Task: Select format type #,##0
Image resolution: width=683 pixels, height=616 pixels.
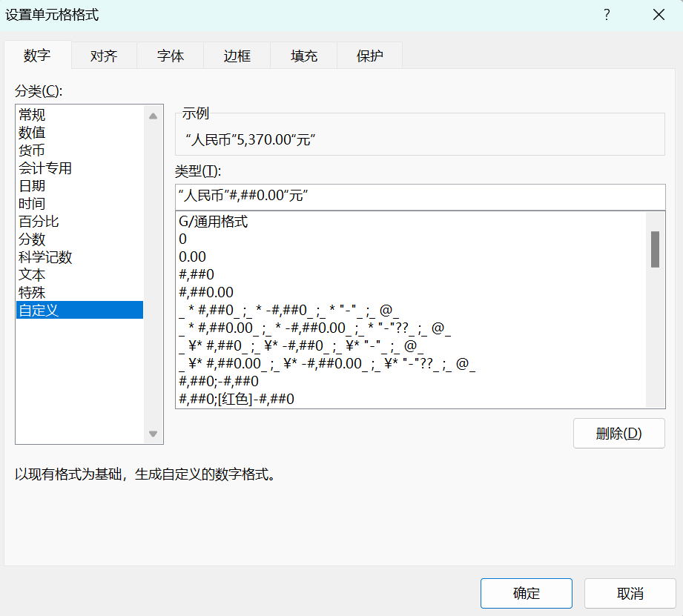Action: click(x=412, y=274)
